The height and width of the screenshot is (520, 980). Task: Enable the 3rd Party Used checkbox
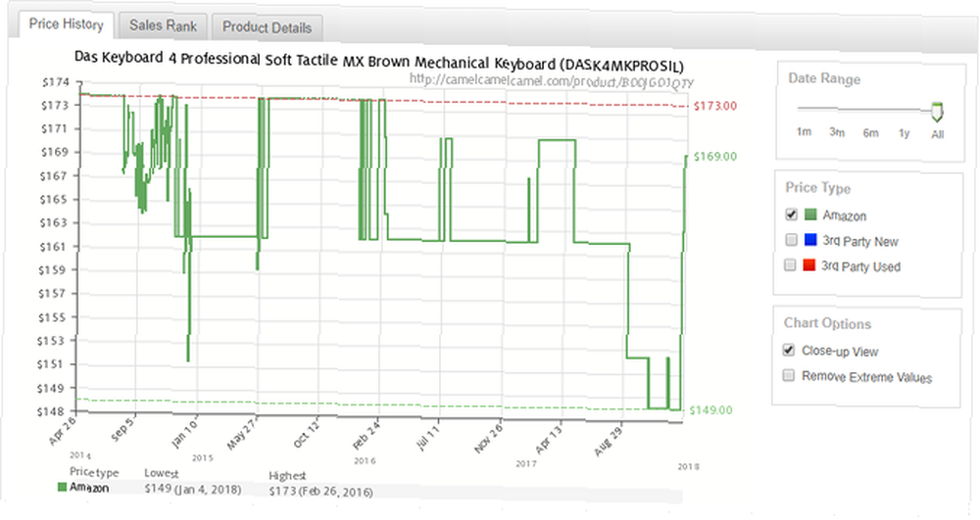[x=790, y=264]
